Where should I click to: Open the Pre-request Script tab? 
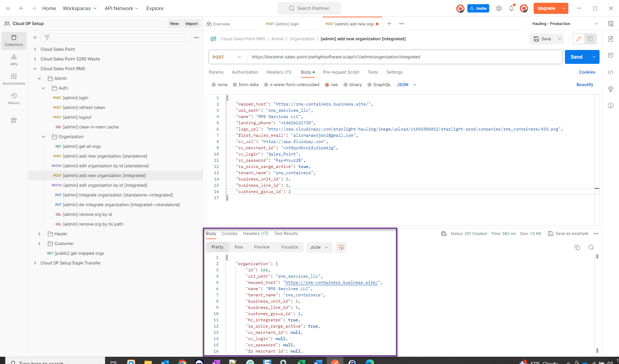(341, 72)
